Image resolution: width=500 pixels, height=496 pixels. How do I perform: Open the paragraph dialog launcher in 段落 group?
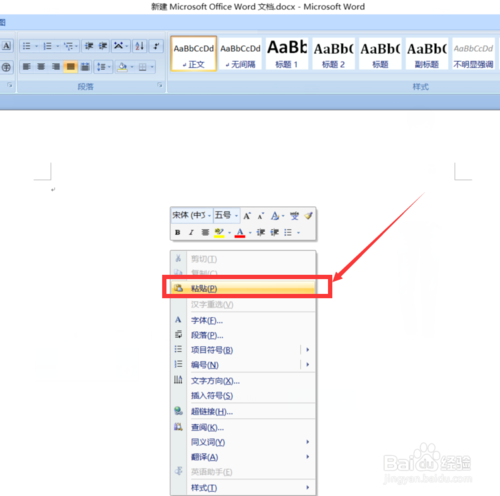point(160,85)
